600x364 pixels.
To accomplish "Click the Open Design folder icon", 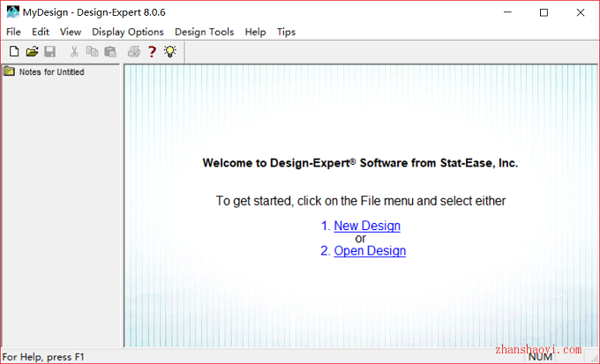I will (x=32, y=51).
